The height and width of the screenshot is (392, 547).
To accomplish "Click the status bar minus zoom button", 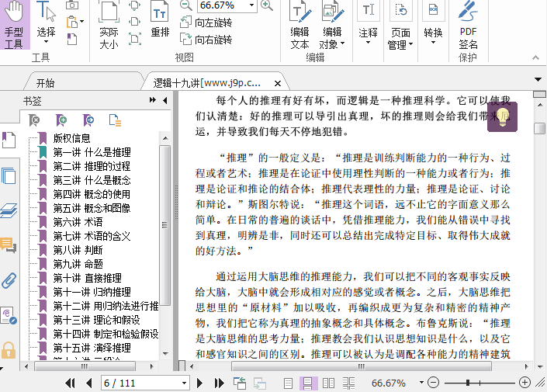I will pos(433,383).
